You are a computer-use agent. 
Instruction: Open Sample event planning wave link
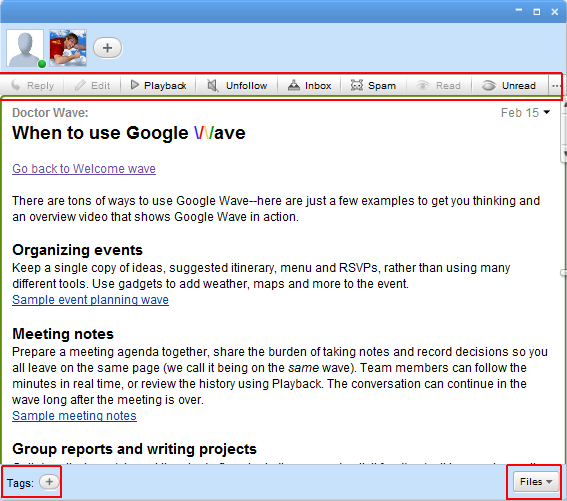click(90, 300)
